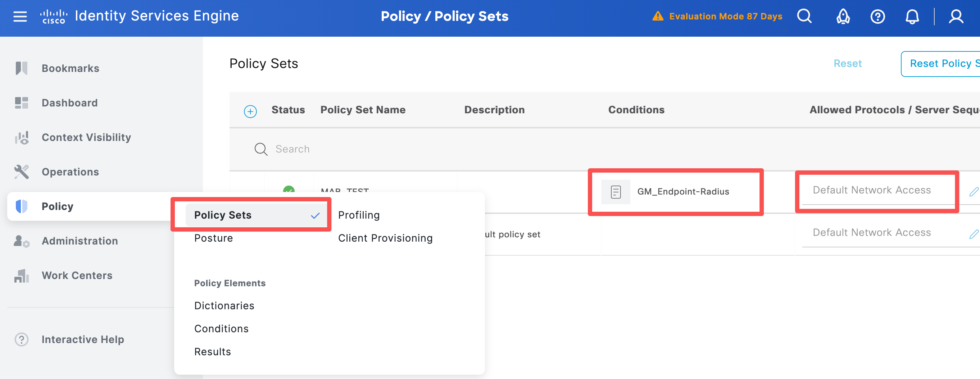Add a new policy set with plus icon
This screenshot has width=980, height=379.
coord(250,111)
